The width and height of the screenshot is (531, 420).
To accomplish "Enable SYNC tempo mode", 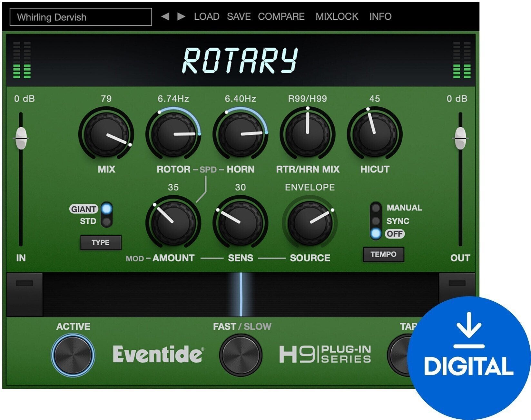I will pyautogui.click(x=375, y=221).
